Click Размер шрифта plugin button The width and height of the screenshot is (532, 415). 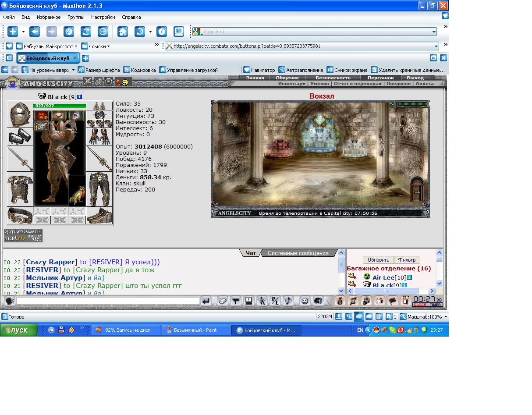(x=99, y=70)
